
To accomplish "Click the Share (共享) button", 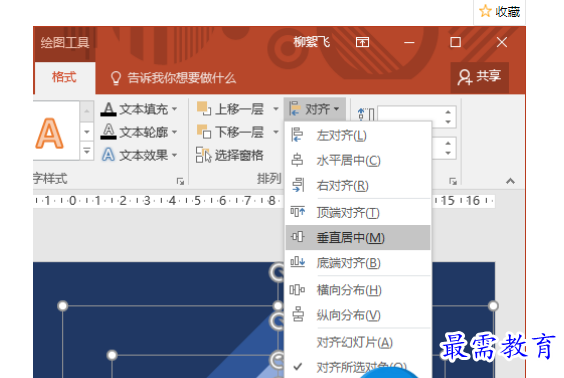I will point(479,77).
